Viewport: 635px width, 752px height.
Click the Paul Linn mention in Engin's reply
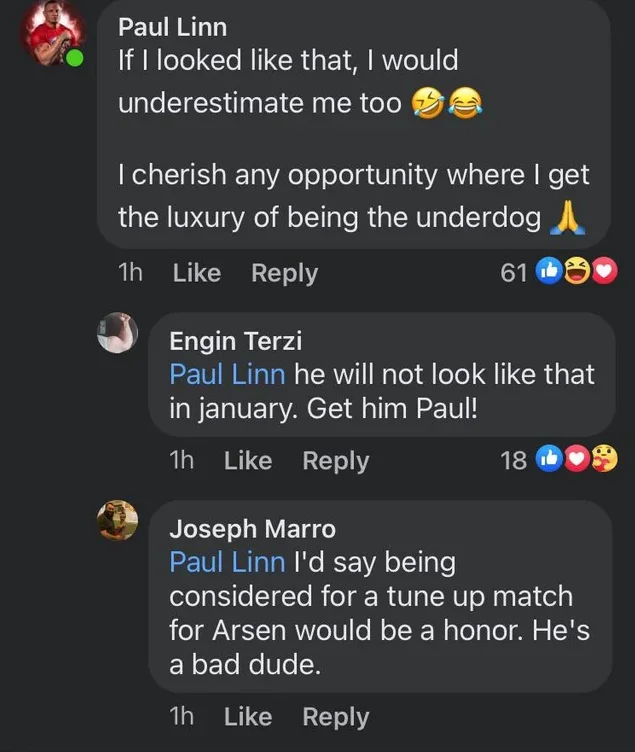click(x=227, y=375)
